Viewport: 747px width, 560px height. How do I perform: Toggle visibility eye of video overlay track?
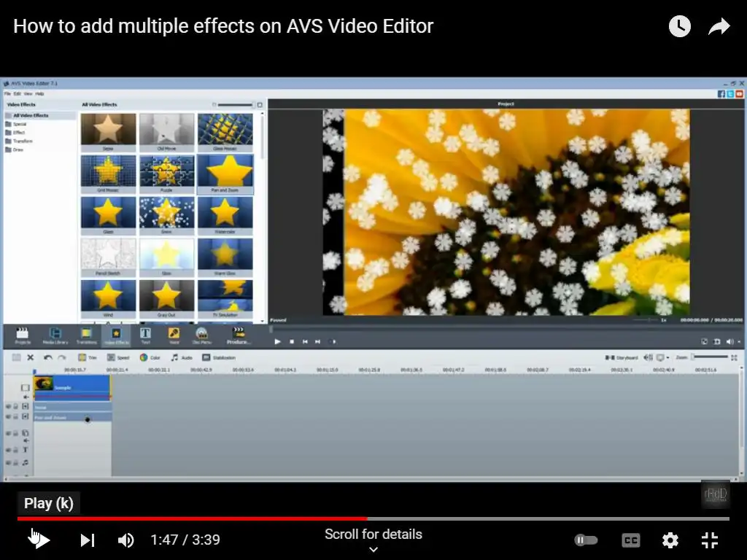click(x=8, y=433)
